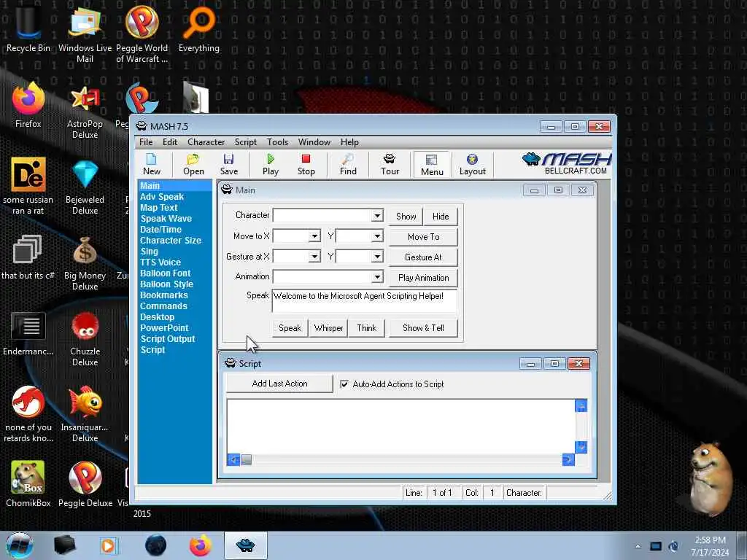Toggle the Menu panel toolbar button

tap(432, 166)
